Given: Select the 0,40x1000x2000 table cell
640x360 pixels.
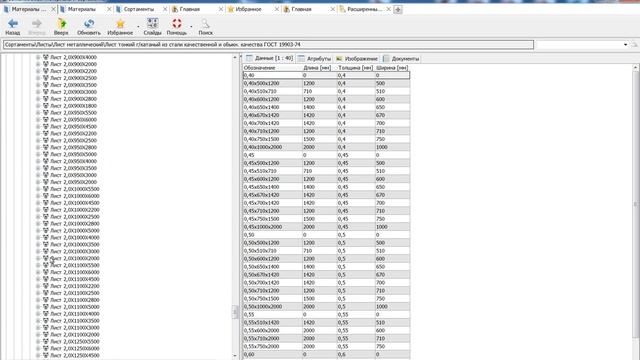Looking at the screenshot, I should pyautogui.click(x=273, y=147).
